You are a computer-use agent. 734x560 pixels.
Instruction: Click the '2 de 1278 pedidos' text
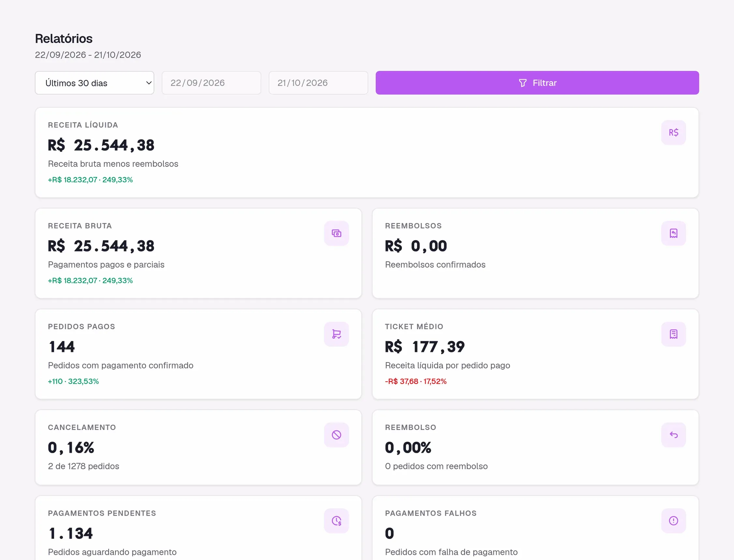pos(83,466)
